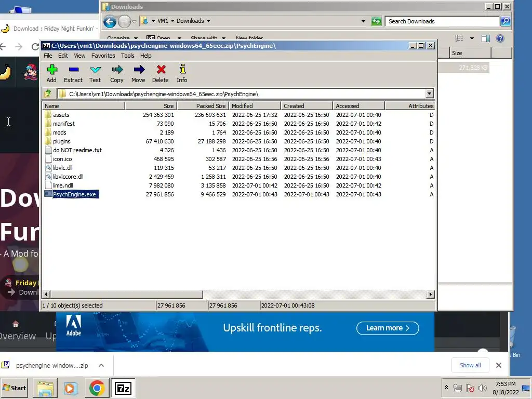Click the horizontal scrollbar thumb
Viewport: 532px width, 399px height.
127,294
